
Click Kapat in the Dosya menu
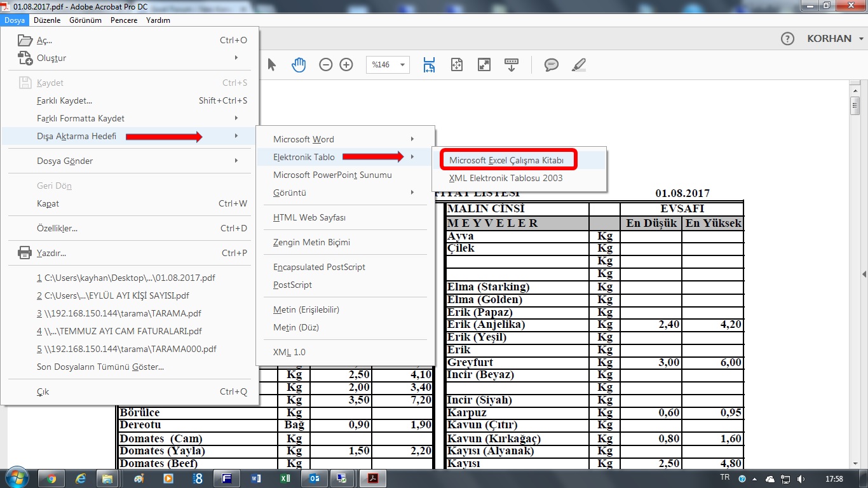[130, 203]
